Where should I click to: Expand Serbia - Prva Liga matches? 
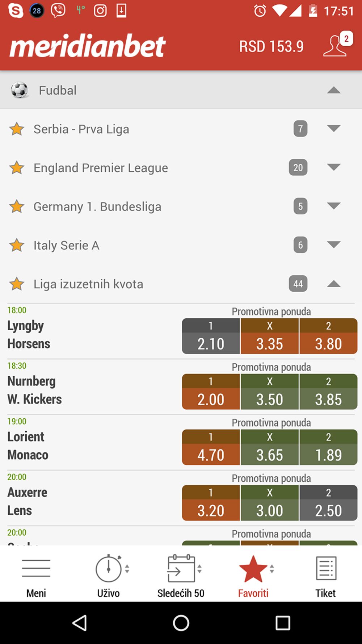[x=333, y=128]
